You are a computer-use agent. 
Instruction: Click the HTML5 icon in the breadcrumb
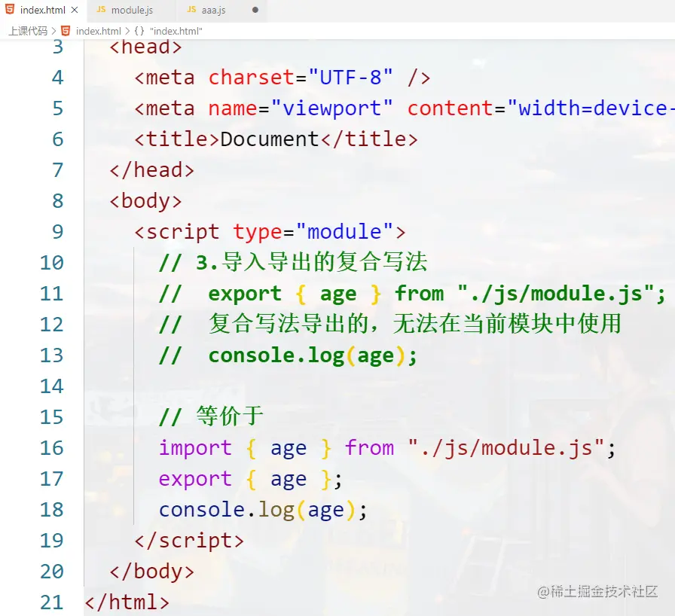point(66,31)
